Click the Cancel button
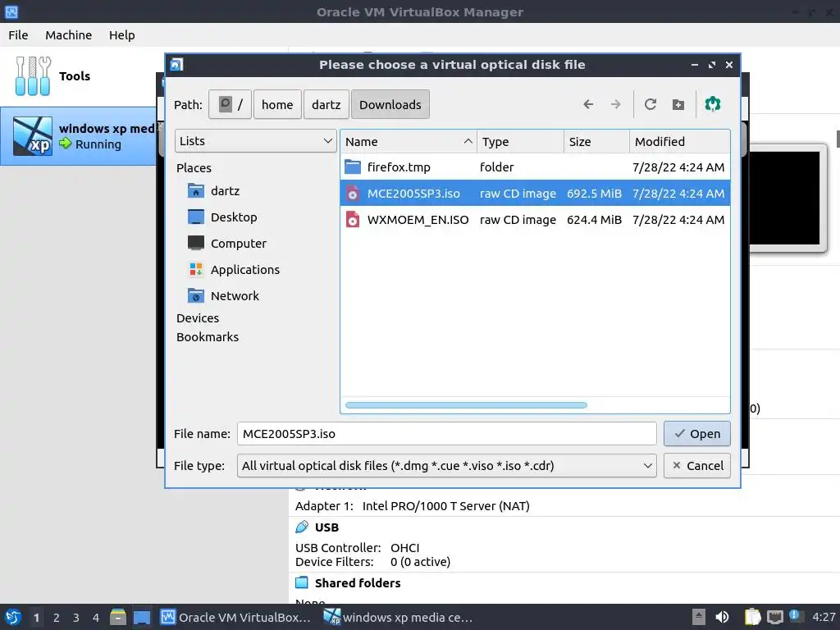Image resolution: width=840 pixels, height=630 pixels. pos(697,466)
